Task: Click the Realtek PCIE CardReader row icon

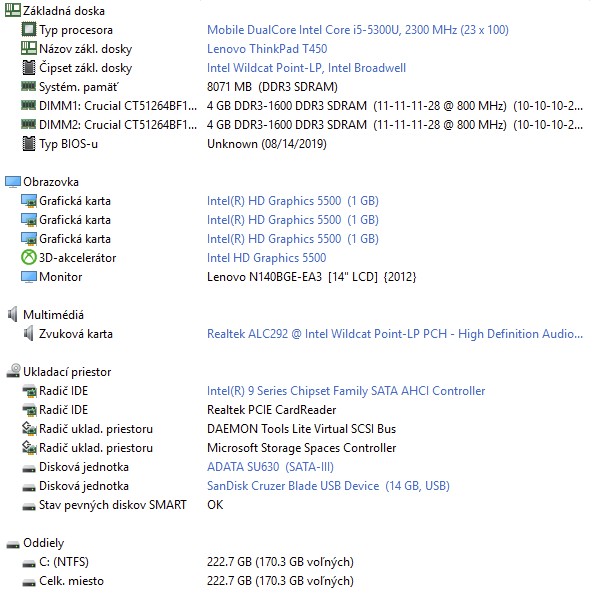Action: pyautogui.click(x=29, y=410)
